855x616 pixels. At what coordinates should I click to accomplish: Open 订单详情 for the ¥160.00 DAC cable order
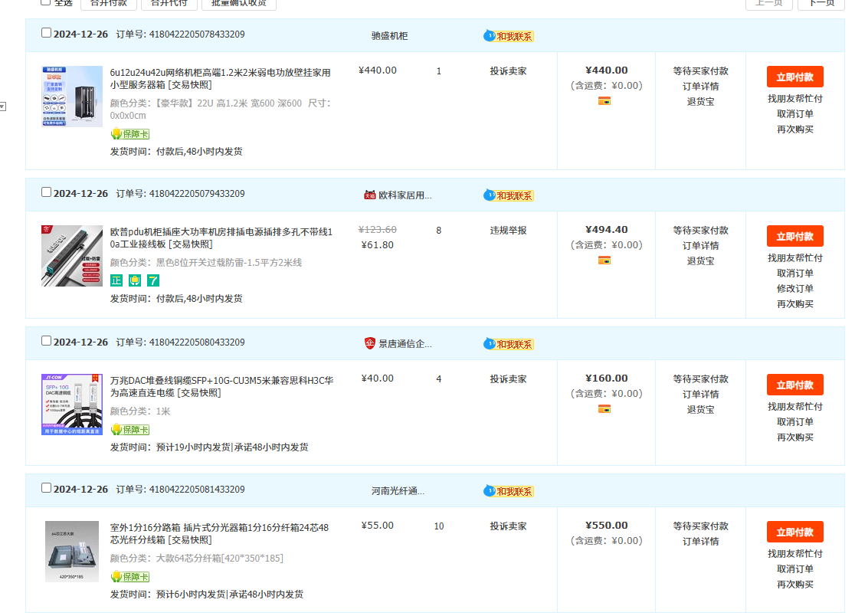pyautogui.click(x=700, y=395)
